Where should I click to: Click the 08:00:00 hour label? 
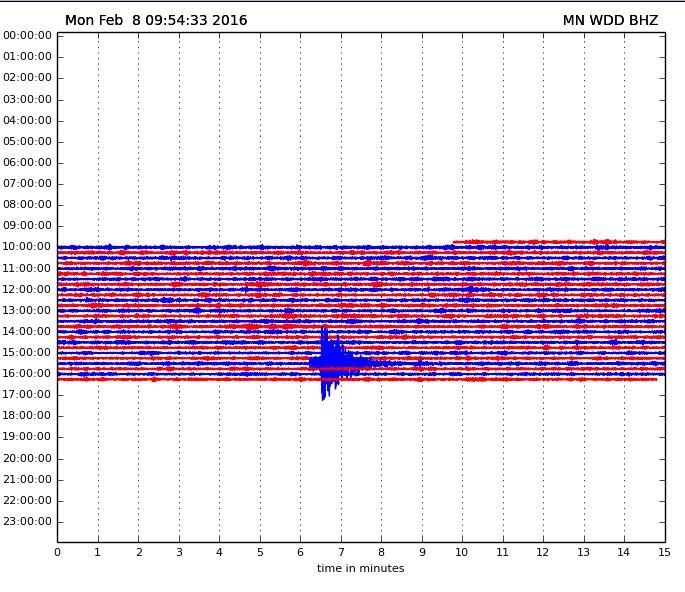coord(27,204)
